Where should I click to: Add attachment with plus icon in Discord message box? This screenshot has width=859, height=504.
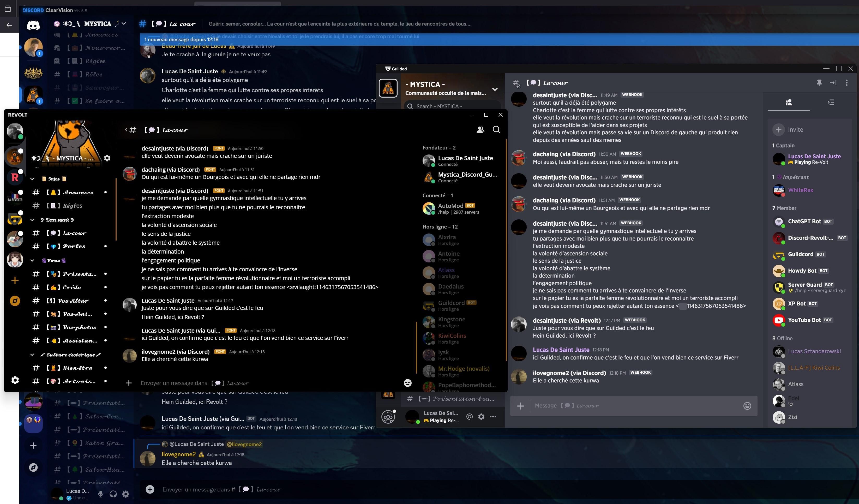tap(150, 489)
